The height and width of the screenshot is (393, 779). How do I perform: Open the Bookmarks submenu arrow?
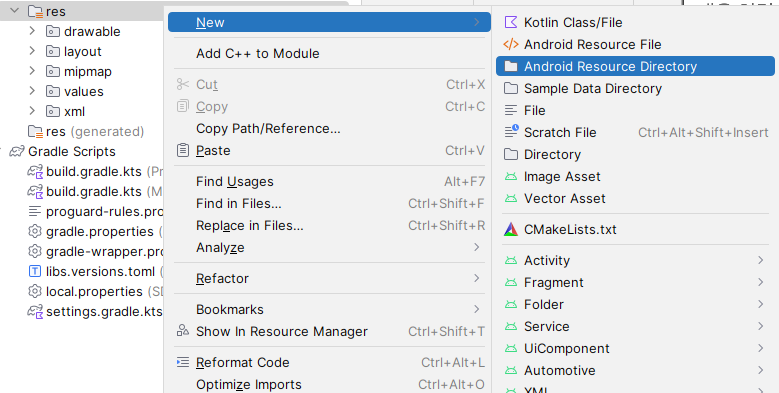pyautogui.click(x=476, y=309)
